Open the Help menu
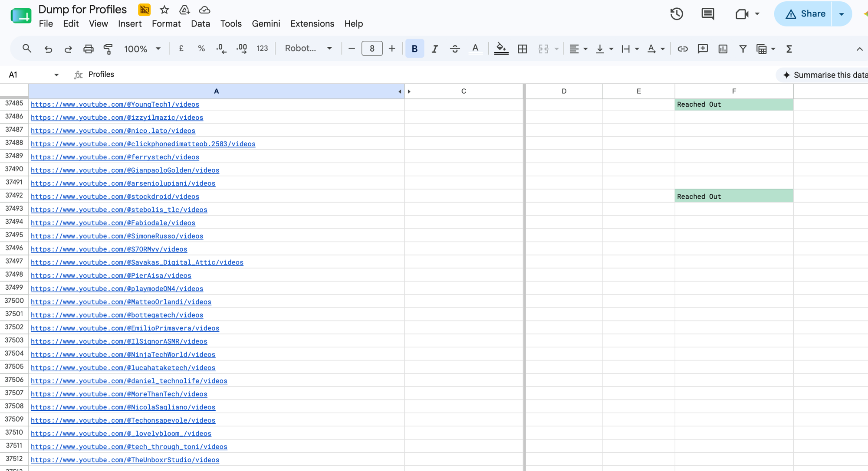The width and height of the screenshot is (868, 471). tap(354, 23)
